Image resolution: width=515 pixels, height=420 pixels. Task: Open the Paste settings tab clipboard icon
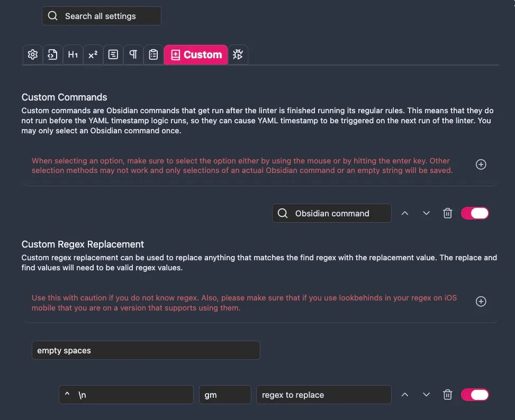(153, 54)
